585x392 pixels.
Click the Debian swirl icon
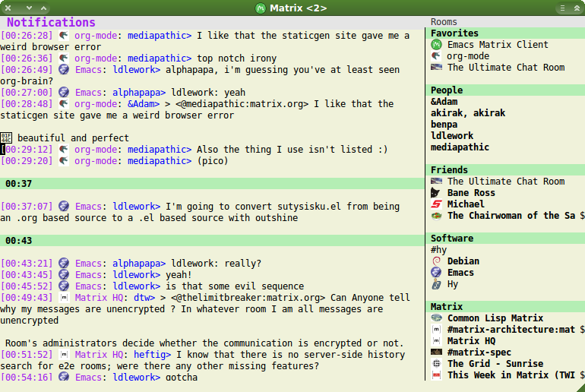(436, 261)
